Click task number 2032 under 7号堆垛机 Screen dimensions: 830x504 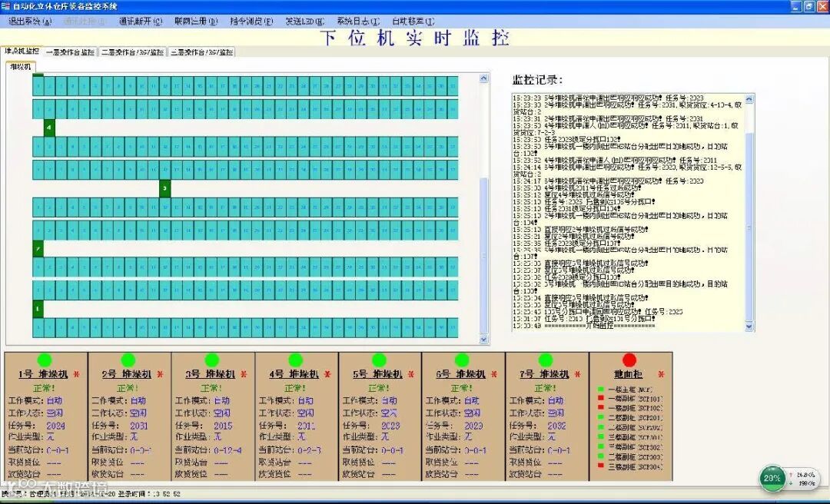tap(557, 426)
